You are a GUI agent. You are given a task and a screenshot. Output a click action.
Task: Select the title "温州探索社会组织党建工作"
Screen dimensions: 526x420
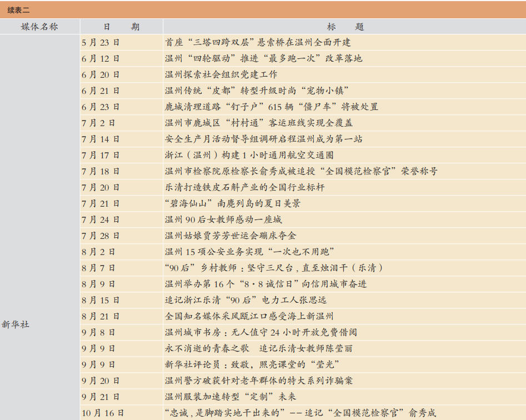pyautogui.click(x=221, y=74)
